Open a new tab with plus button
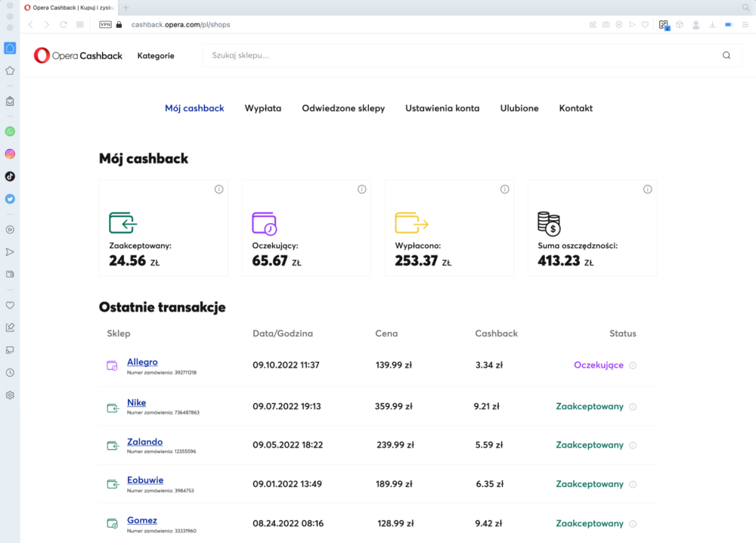 pyautogui.click(x=125, y=8)
